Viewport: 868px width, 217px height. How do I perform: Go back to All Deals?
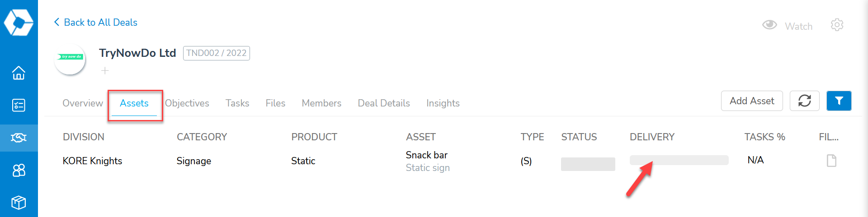pyautogui.click(x=95, y=22)
